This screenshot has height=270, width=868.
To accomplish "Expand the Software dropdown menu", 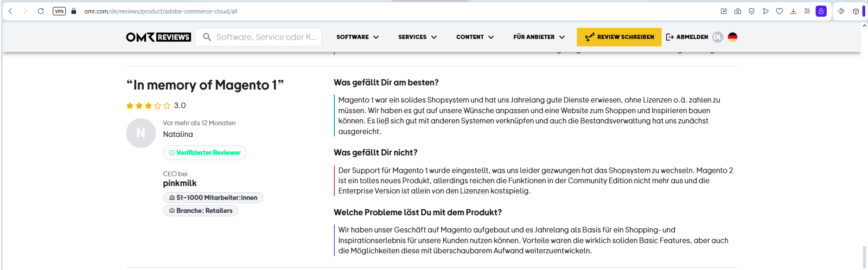I will point(357,37).
